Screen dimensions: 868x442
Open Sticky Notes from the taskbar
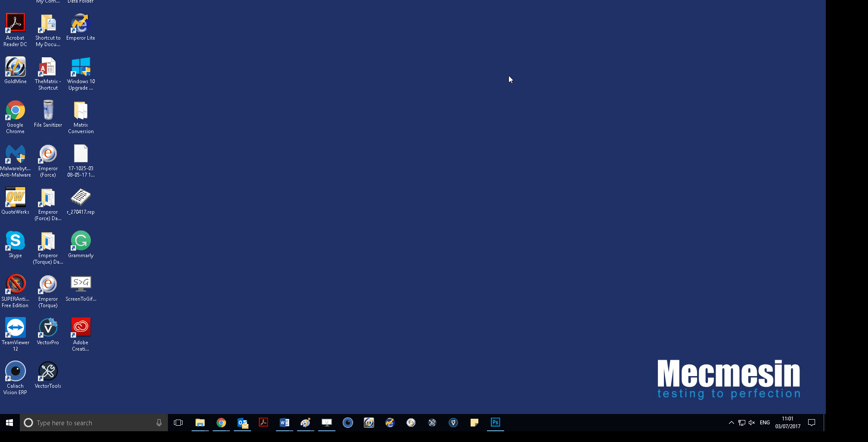coord(474,423)
